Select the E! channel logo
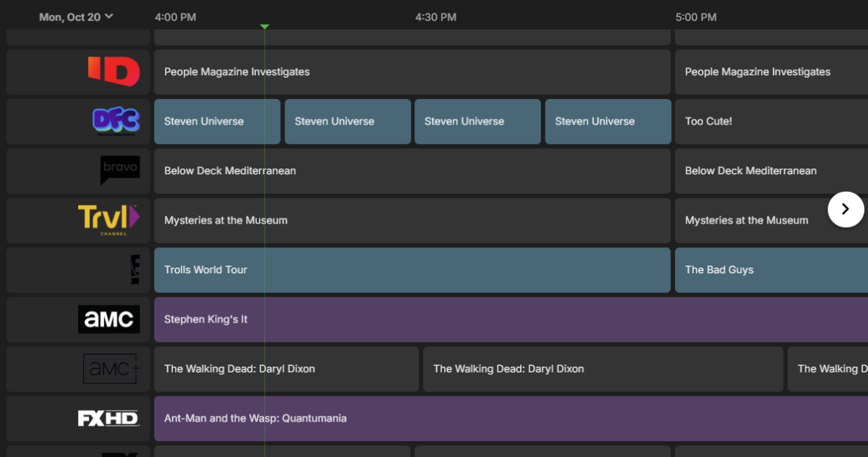 135,270
